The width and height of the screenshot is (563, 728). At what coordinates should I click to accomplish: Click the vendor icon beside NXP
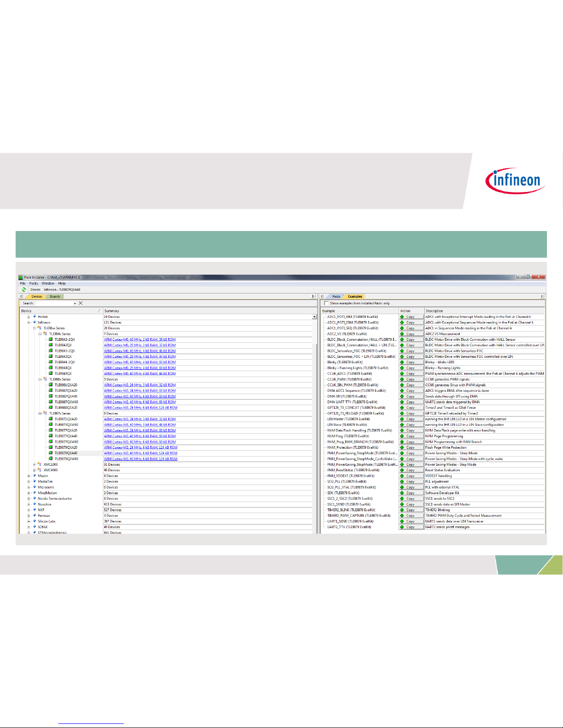tap(34, 510)
